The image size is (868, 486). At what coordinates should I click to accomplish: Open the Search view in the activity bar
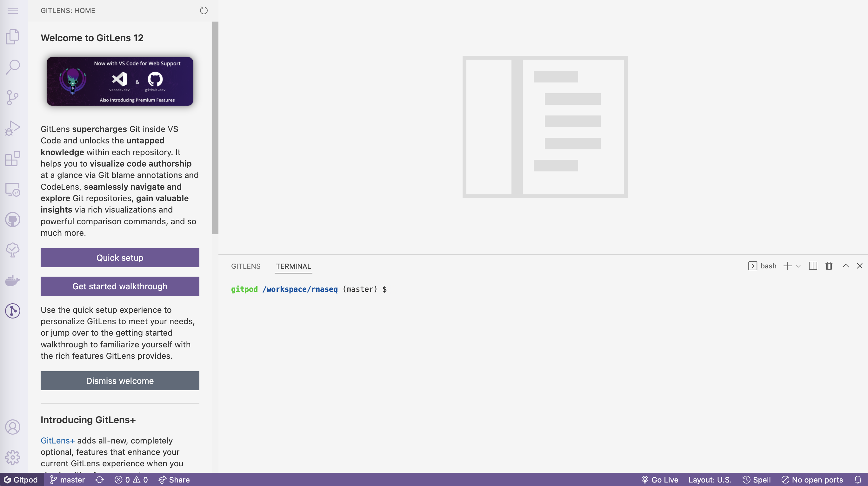pos(12,67)
